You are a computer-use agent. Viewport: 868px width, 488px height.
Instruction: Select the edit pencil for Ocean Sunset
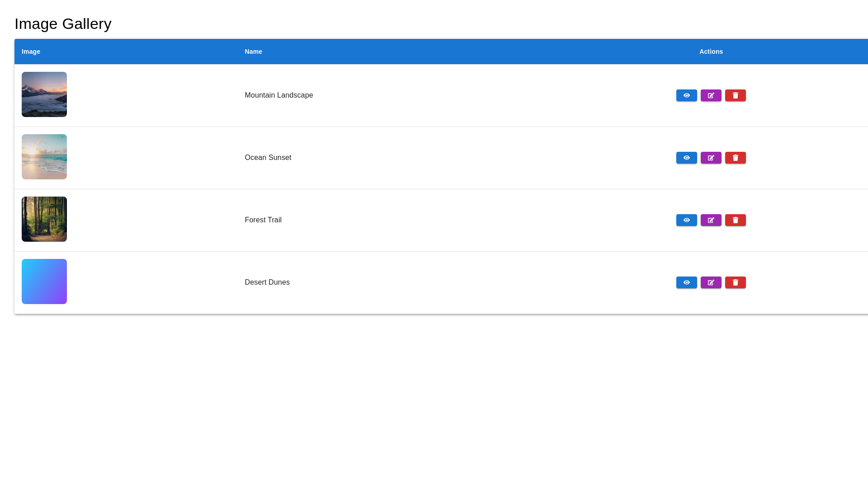[711, 158]
